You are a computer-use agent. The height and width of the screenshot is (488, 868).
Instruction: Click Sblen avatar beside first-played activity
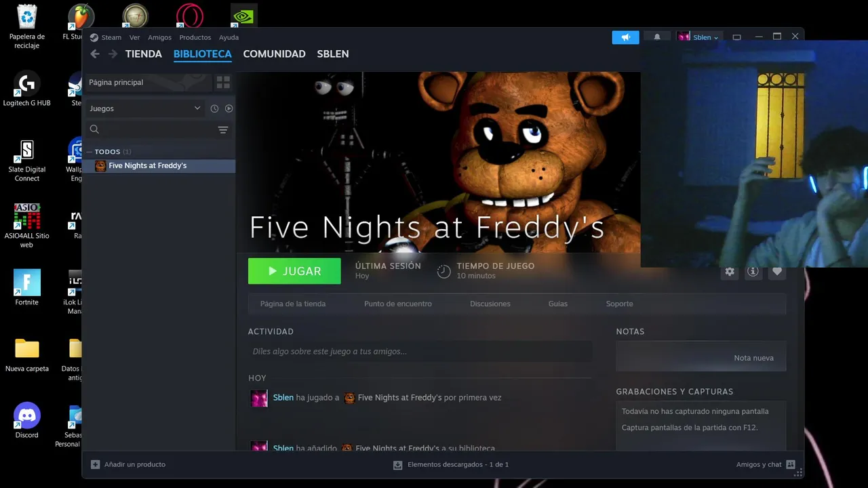pos(259,399)
